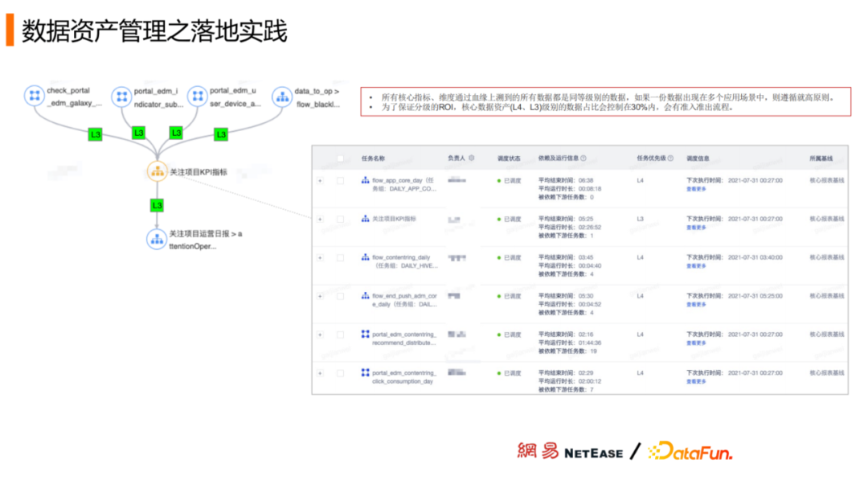Click the orange 关注项目KPI指标 graph node
Image resolution: width=868 pixels, height=489 pixels.
tap(157, 171)
